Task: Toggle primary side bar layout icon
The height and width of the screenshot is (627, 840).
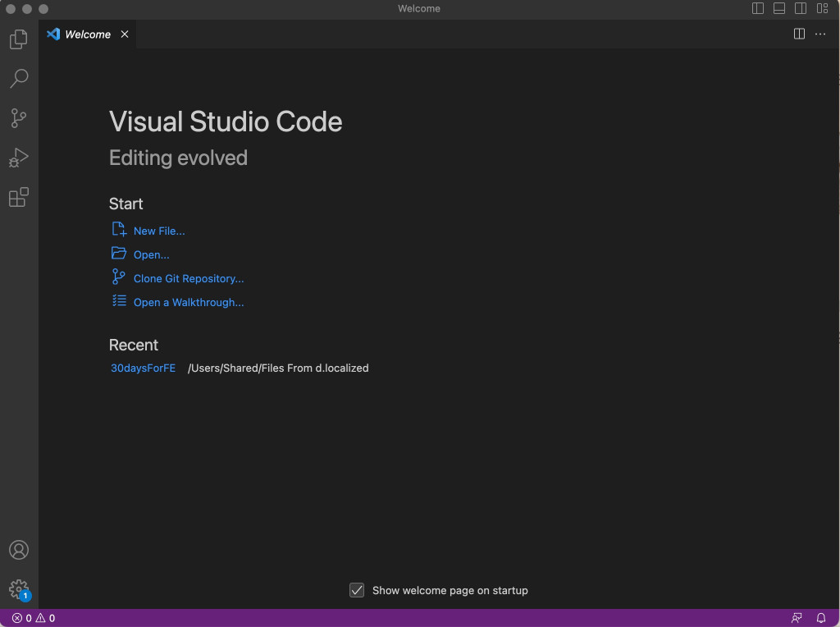Action: point(757,8)
